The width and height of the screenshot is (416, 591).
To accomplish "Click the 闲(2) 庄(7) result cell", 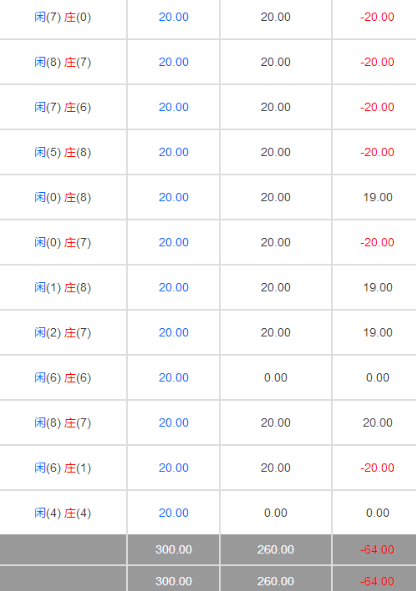I will [x=63, y=332].
